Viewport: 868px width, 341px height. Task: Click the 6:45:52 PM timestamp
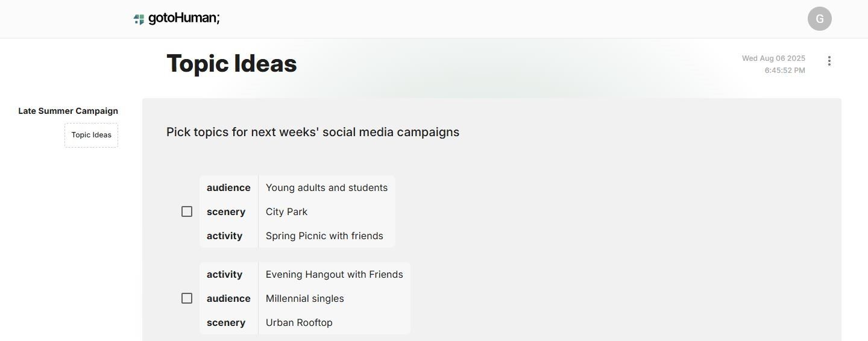[x=785, y=70]
